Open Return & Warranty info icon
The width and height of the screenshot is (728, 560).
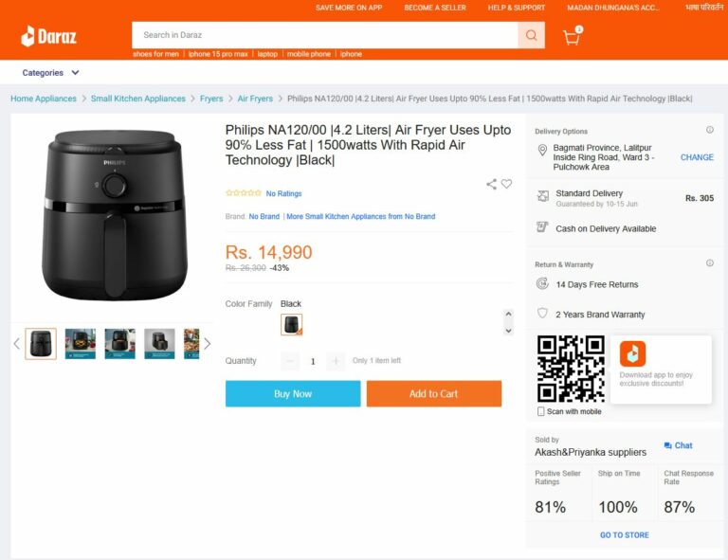pyautogui.click(x=709, y=262)
